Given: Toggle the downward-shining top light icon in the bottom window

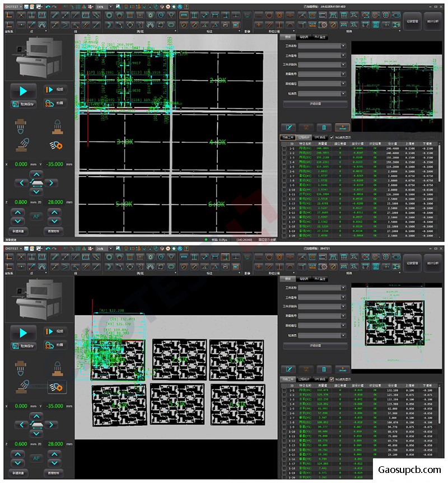Looking at the screenshot, I should click(21, 368).
